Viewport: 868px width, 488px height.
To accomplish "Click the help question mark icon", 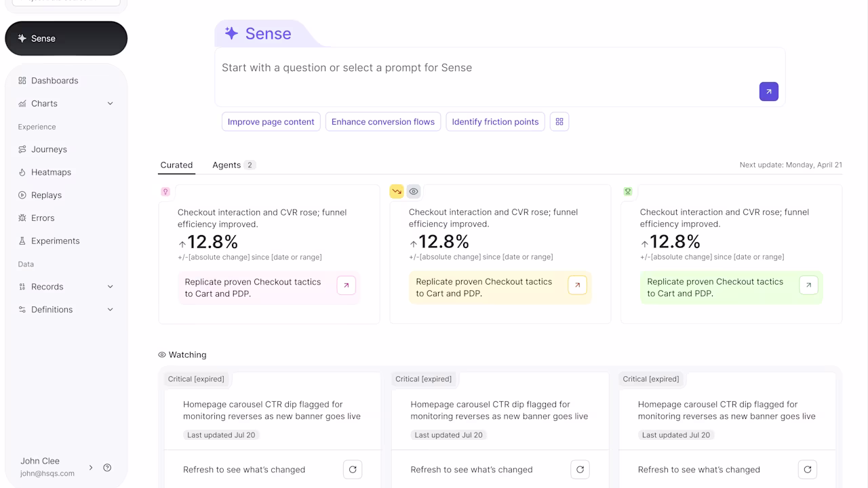I will (107, 468).
